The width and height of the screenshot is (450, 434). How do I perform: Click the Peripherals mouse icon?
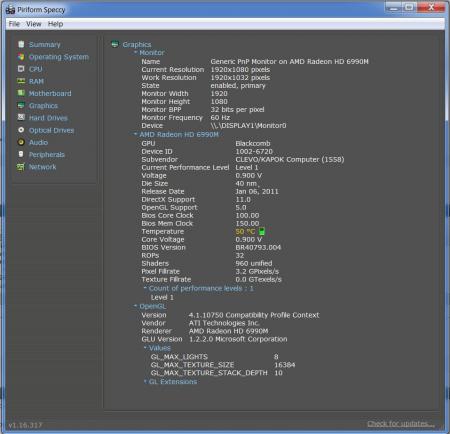(21, 154)
